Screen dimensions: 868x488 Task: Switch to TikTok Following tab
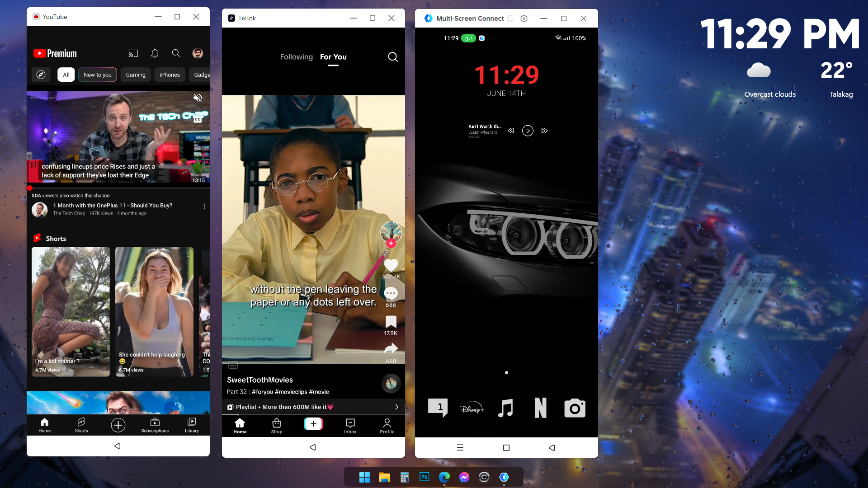(296, 57)
